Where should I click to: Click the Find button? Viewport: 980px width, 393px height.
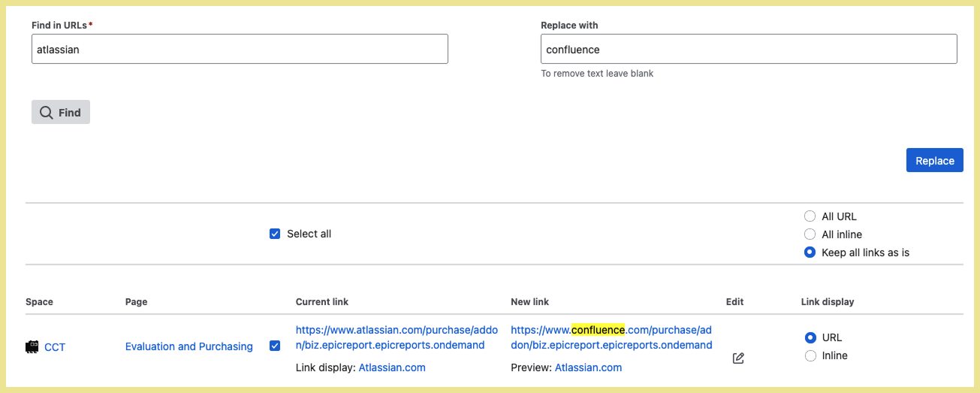tap(61, 112)
